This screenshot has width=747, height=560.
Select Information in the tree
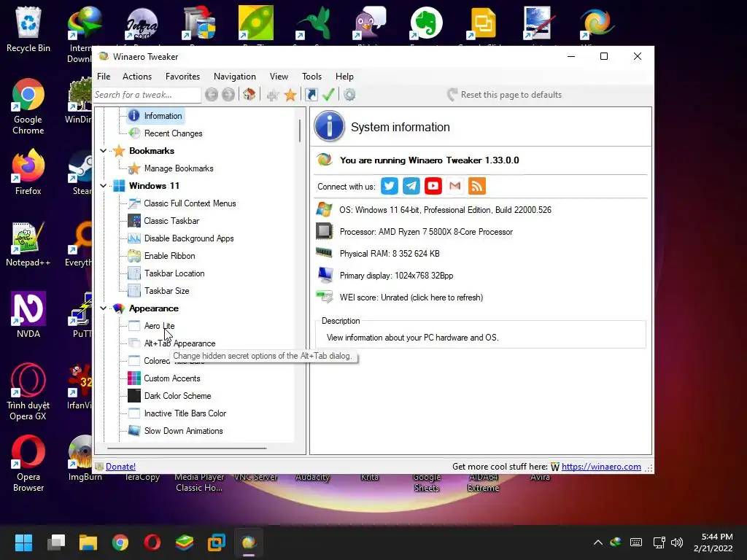[155, 116]
